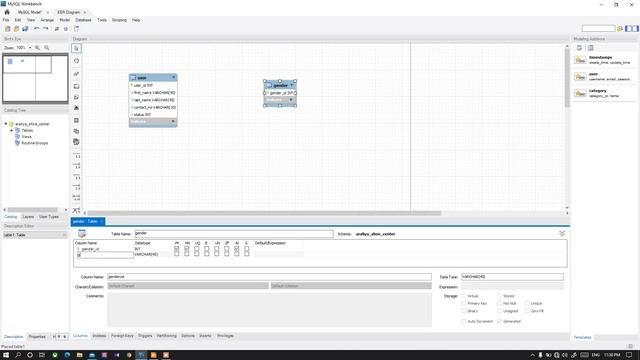
Task: Select the Virtual storage radio button
Action: click(x=464, y=296)
